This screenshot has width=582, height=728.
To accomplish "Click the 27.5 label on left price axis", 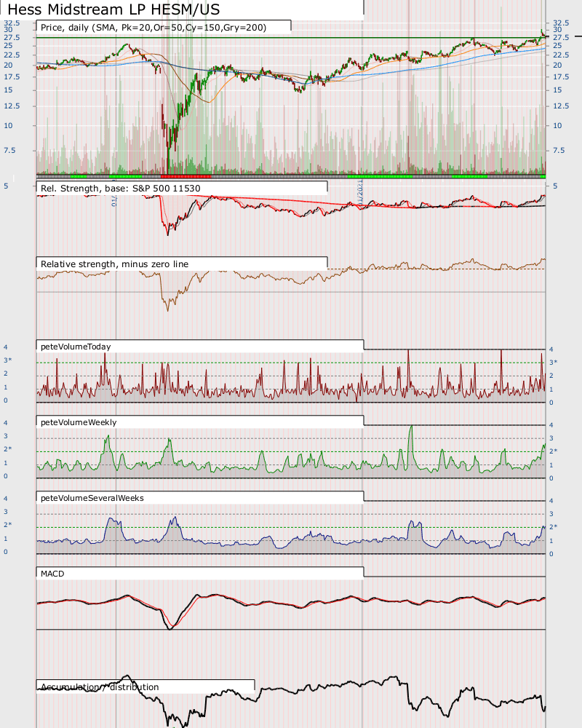I will click(x=12, y=38).
